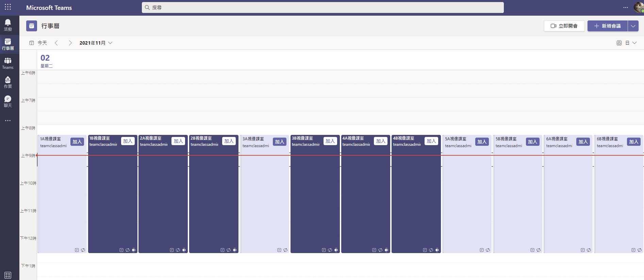Click the calendar page icon beside 行事曆

tap(32, 26)
